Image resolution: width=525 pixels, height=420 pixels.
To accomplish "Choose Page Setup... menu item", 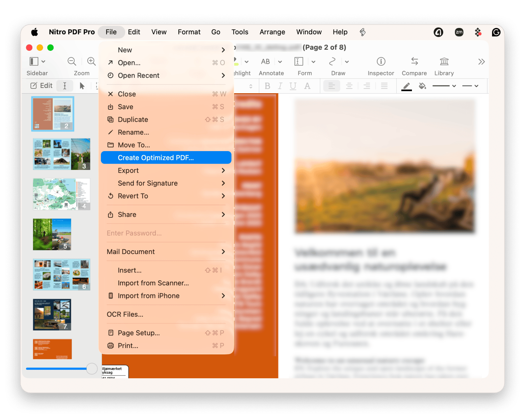I will tap(166, 333).
